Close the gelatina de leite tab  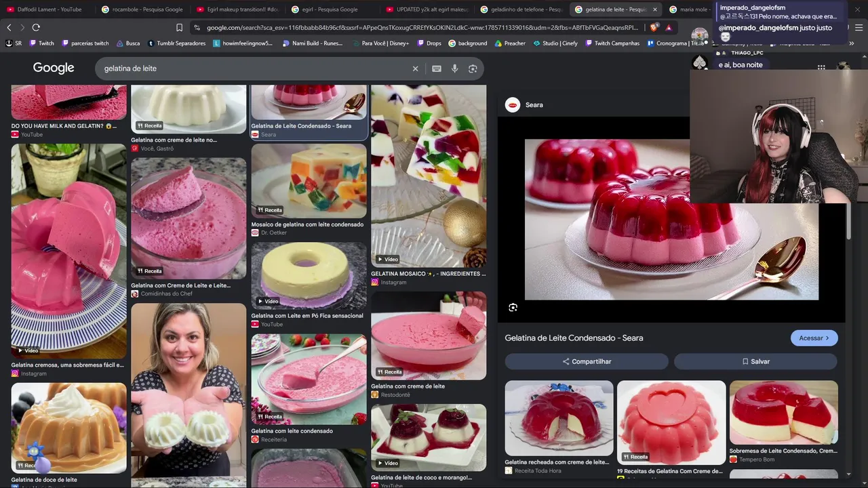654,9
